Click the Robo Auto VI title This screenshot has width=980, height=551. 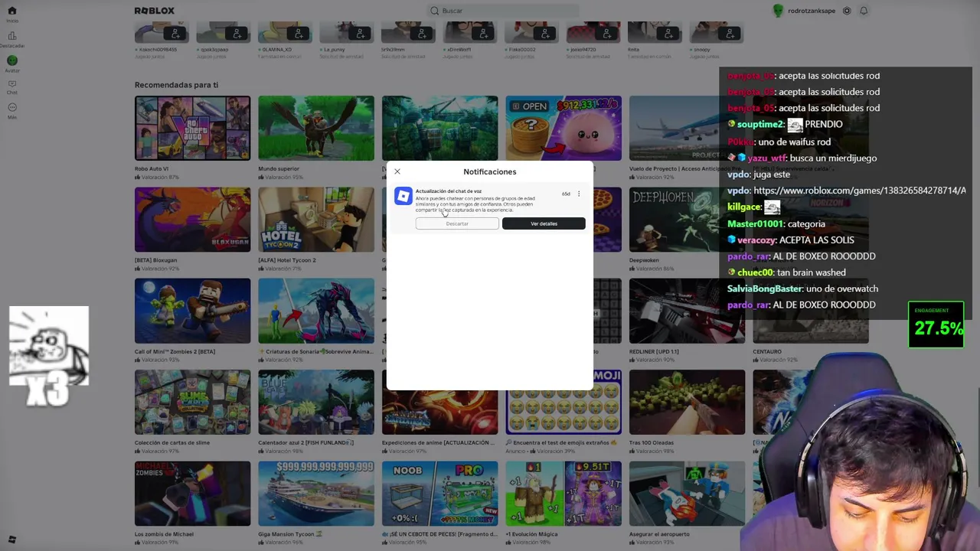coord(152,168)
